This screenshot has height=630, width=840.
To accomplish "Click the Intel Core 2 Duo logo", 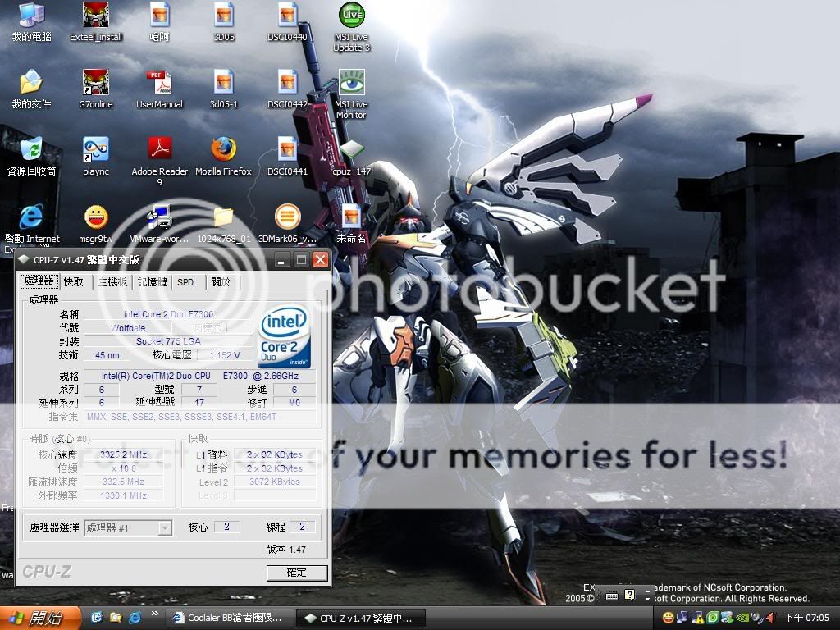I will 284,336.
